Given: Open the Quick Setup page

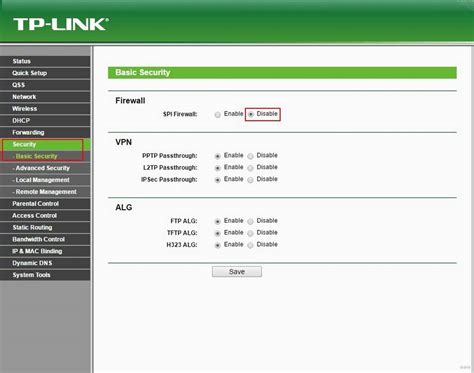Looking at the screenshot, I should [45, 73].
